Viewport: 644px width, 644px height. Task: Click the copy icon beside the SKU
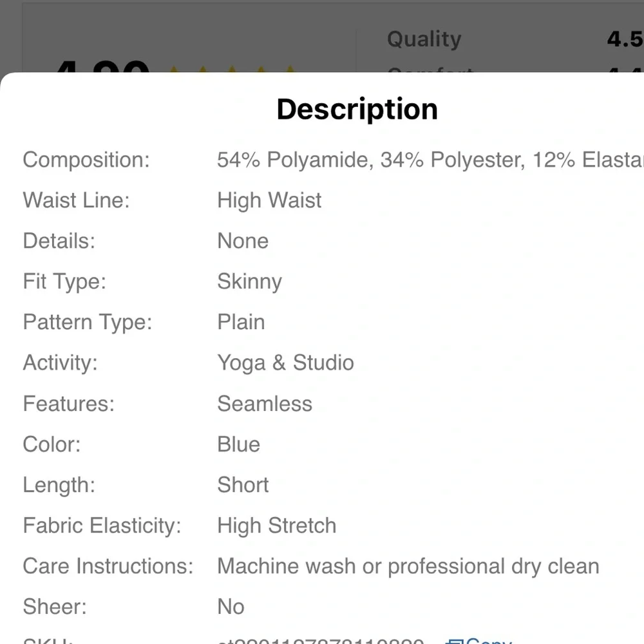[454, 641]
